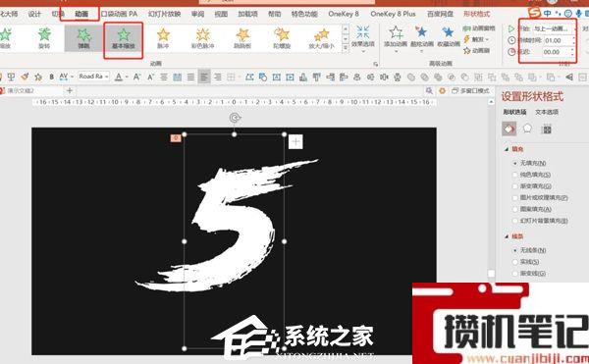Switch to 文本选项 text options
Image resolution: width=589 pixels, height=364 pixels.
[x=547, y=112]
